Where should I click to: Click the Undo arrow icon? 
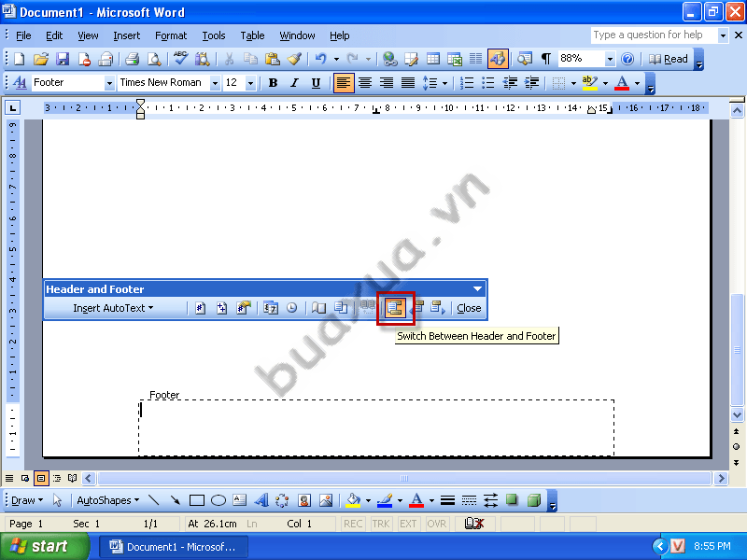pyautogui.click(x=320, y=59)
